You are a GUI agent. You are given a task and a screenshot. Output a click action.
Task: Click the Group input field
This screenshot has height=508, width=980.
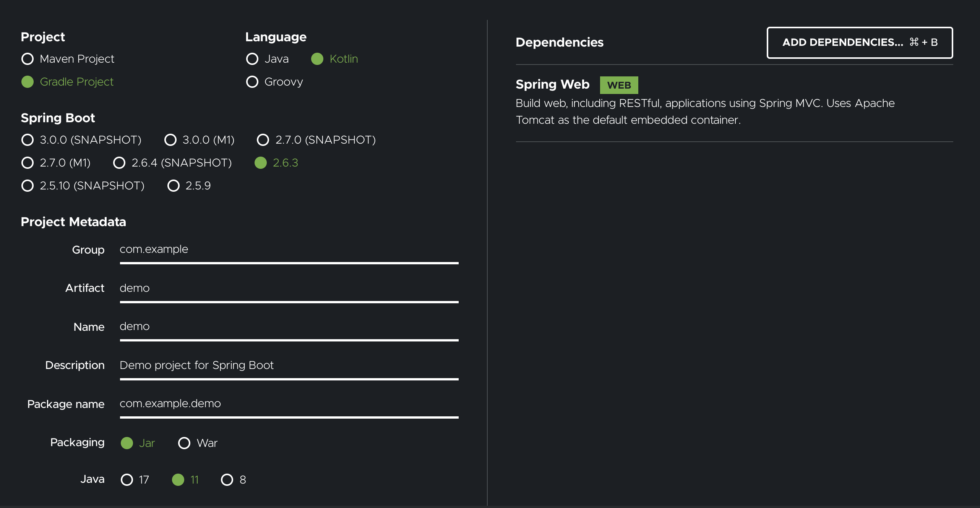(x=289, y=250)
